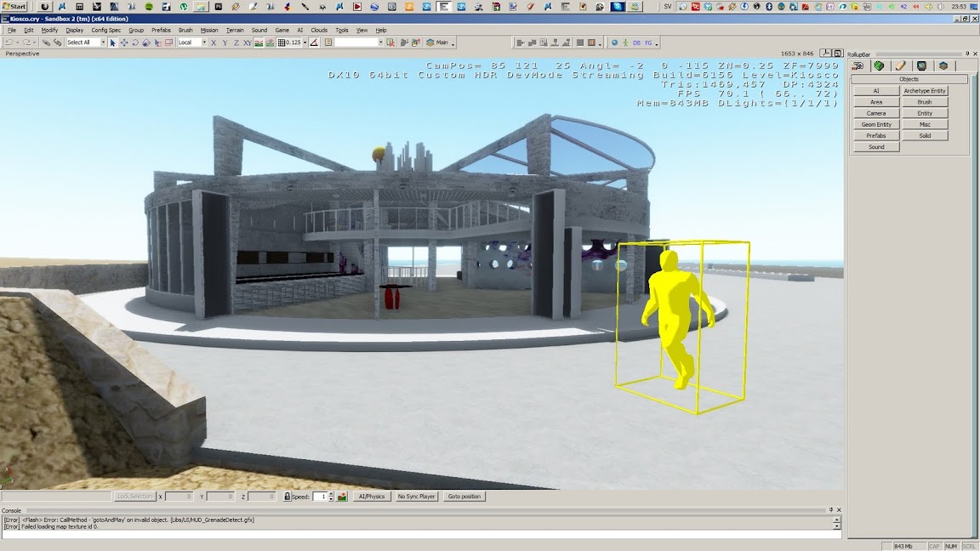
Task: Switch to RollupBar Modeling pencil tab
Action: 901,65
